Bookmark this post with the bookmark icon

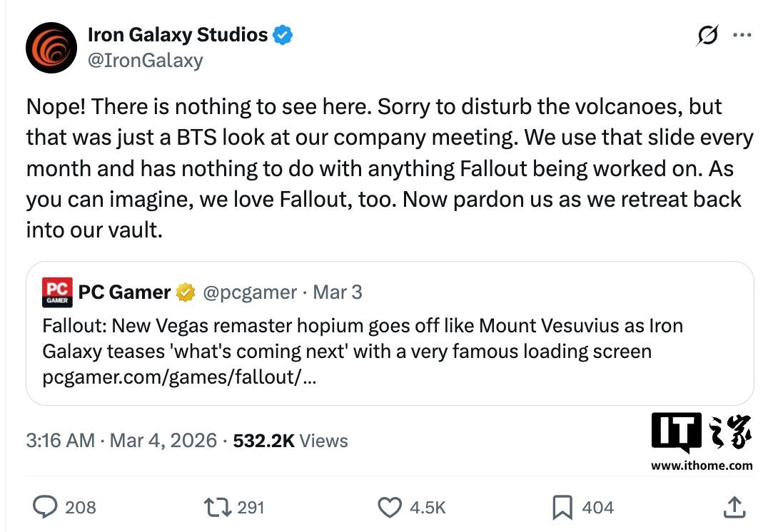pos(562,507)
